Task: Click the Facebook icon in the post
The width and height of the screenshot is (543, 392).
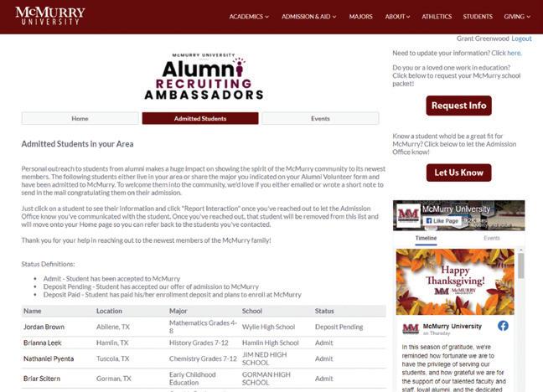Action: 503,326
